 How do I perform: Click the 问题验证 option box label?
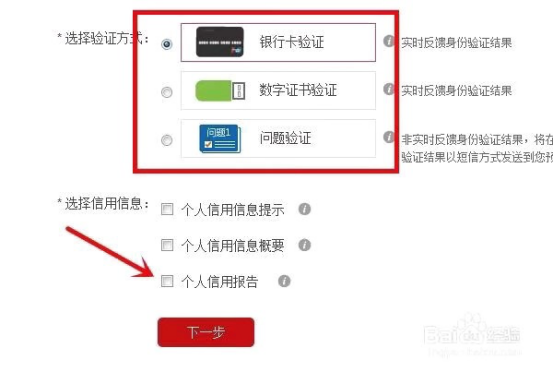pyautogui.click(x=285, y=138)
